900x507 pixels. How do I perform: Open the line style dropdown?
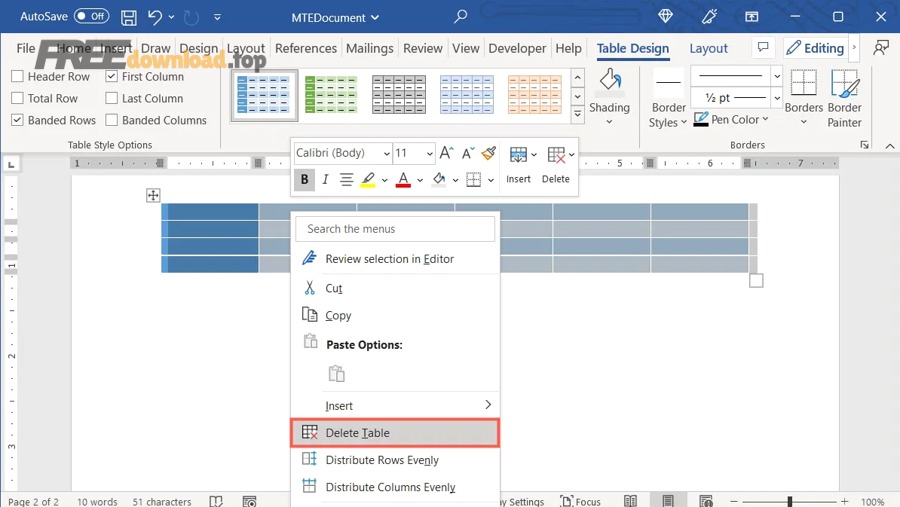(777, 76)
